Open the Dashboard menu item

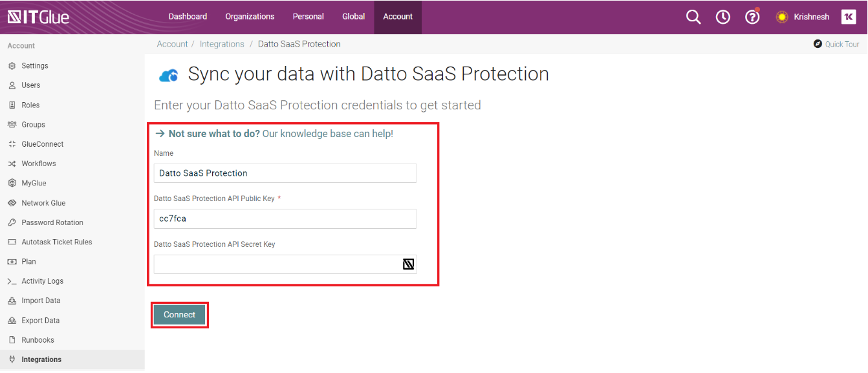188,17
